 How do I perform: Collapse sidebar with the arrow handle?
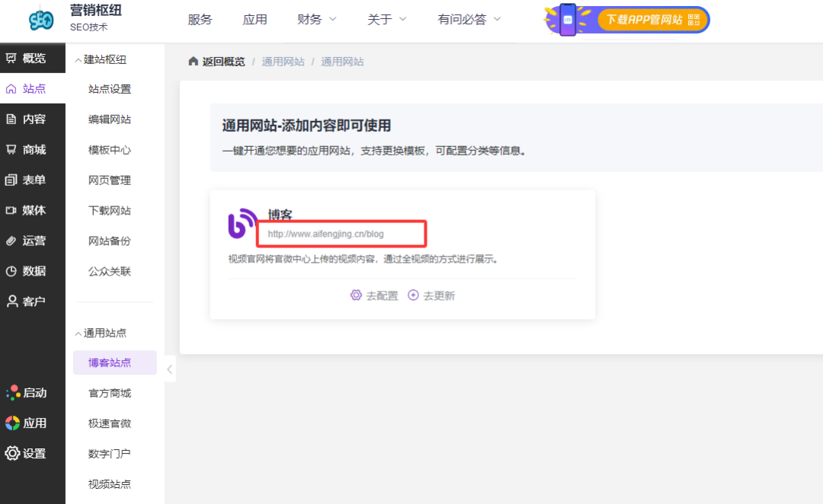point(169,369)
